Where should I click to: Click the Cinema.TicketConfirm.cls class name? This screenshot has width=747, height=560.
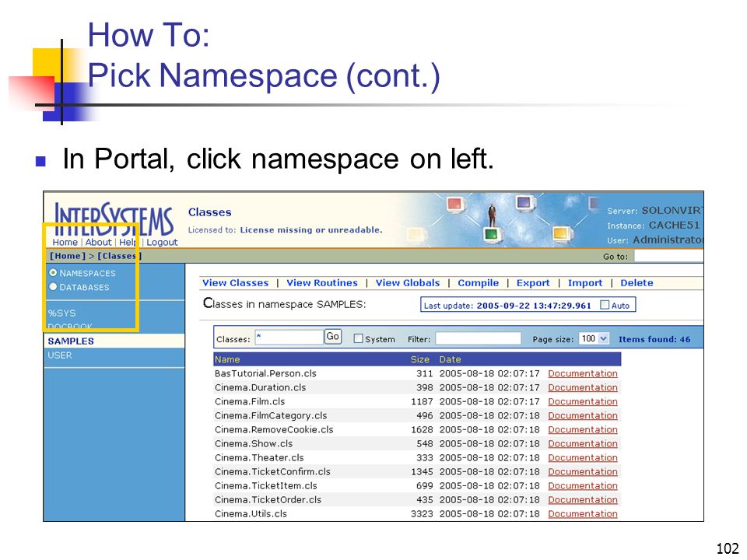[272, 472]
